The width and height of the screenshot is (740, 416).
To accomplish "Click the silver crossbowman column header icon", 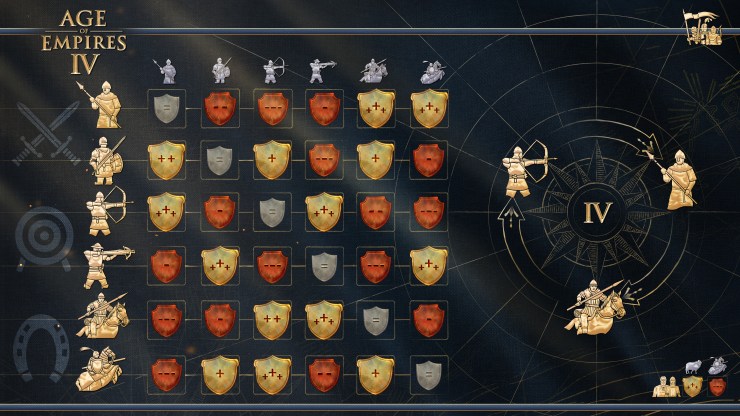I will [322, 71].
